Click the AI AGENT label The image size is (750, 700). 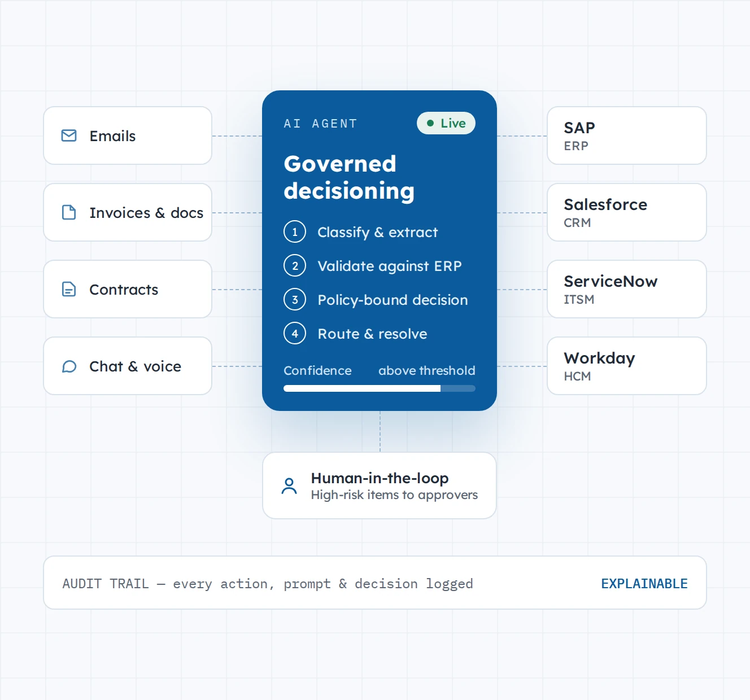320,124
